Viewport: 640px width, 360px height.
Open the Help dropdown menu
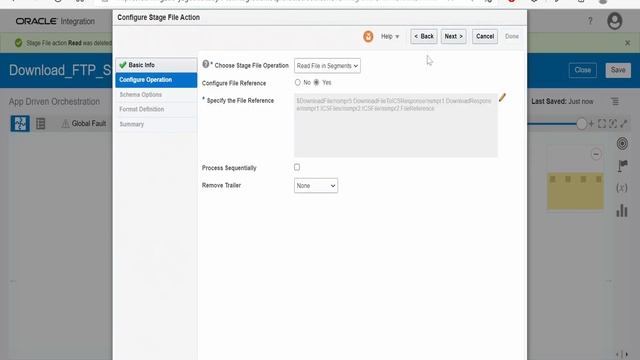[x=390, y=36]
